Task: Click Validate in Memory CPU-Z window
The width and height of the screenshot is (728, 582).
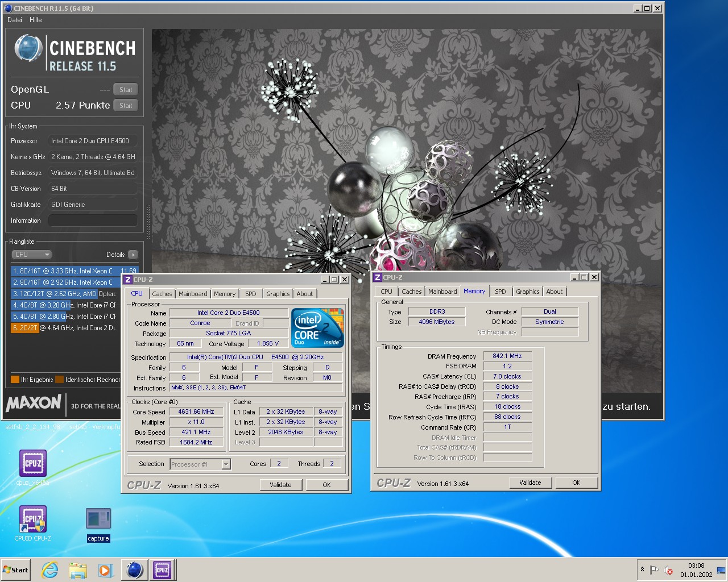Action: [x=530, y=483]
